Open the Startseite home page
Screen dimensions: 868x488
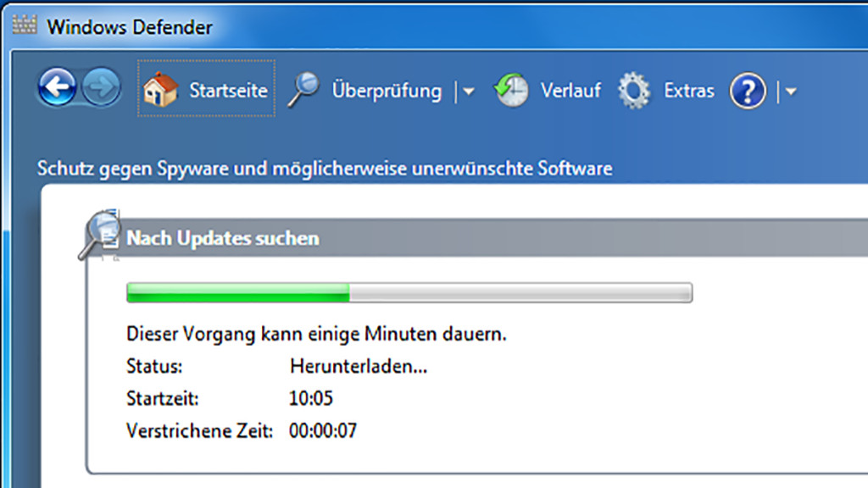click(228, 90)
